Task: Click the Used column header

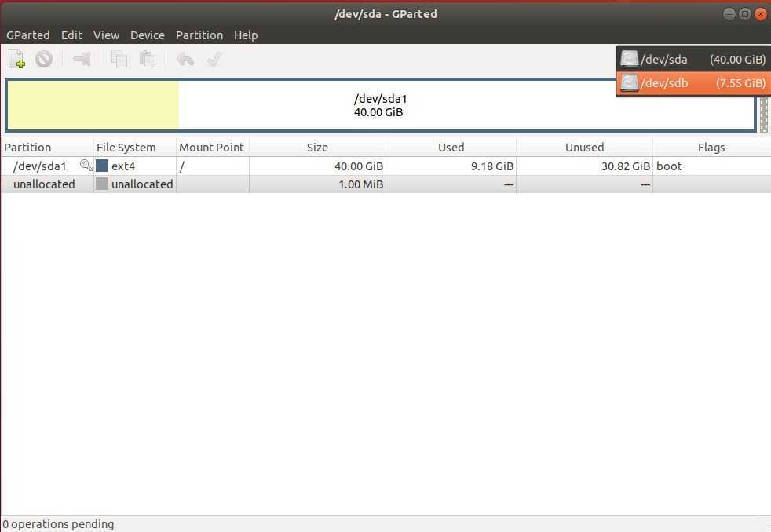Action: coord(451,148)
